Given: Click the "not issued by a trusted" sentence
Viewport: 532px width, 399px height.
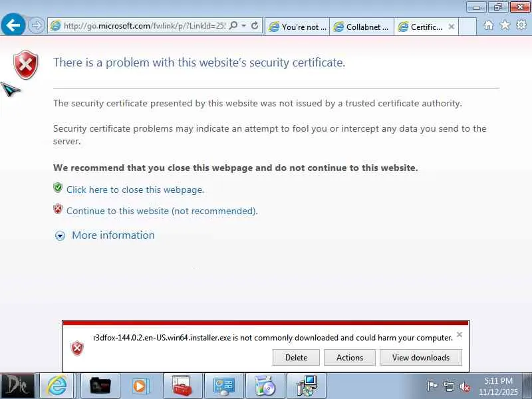Looking at the screenshot, I should pos(257,103).
